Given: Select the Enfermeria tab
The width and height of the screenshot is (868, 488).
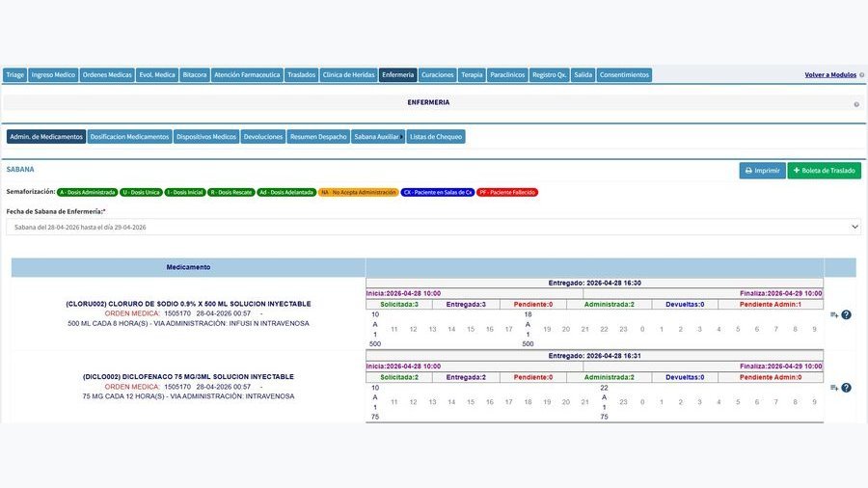Looking at the screenshot, I should 398,74.
